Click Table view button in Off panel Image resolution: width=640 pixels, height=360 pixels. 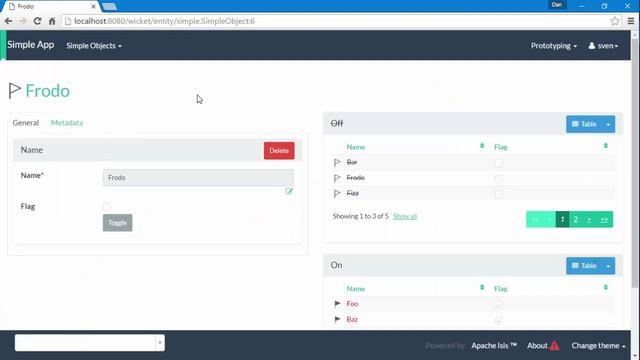click(584, 124)
